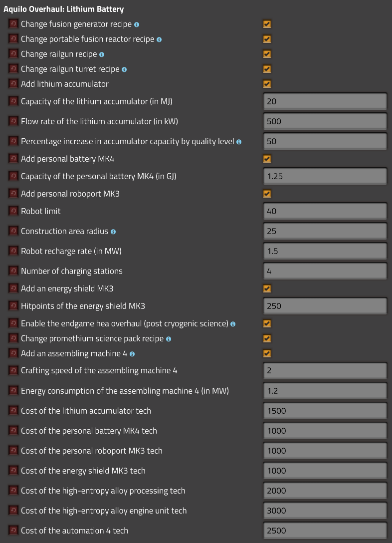Reset the lithium accumulator capacity value
Screen dimensions: 392x543
(x=13, y=101)
